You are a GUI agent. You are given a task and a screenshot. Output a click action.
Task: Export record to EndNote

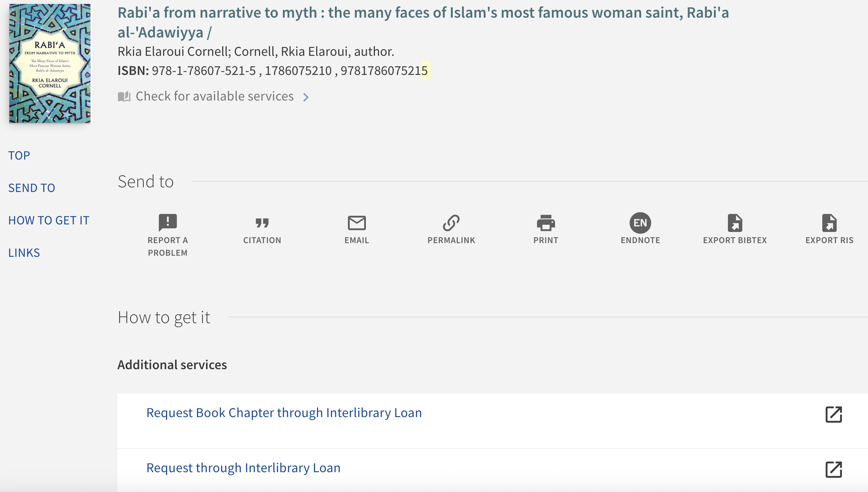coord(640,223)
